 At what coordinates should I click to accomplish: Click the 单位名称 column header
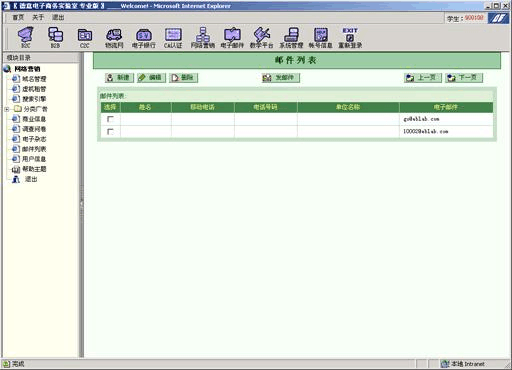point(348,107)
